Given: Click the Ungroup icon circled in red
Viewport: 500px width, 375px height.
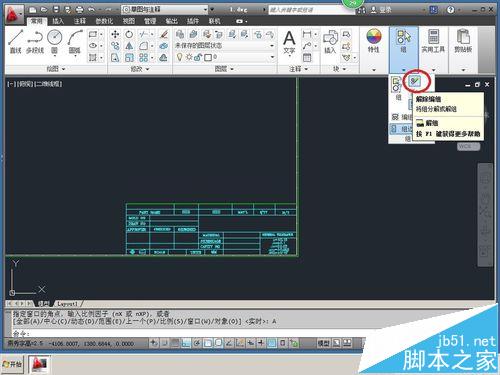Looking at the screenshot, I should [416, 81].
